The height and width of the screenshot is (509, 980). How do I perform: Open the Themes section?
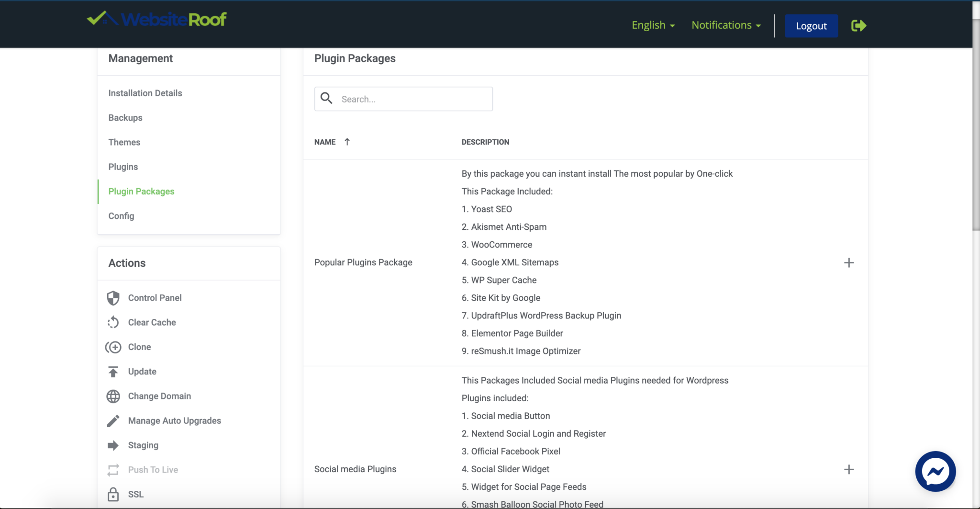(x=124, y=142)
